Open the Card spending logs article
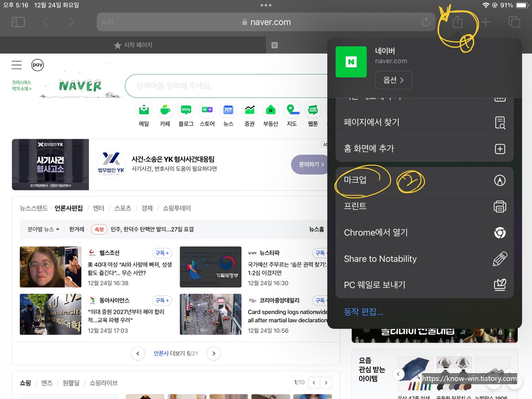Screen dimensions: 532x399 [288, 316]
